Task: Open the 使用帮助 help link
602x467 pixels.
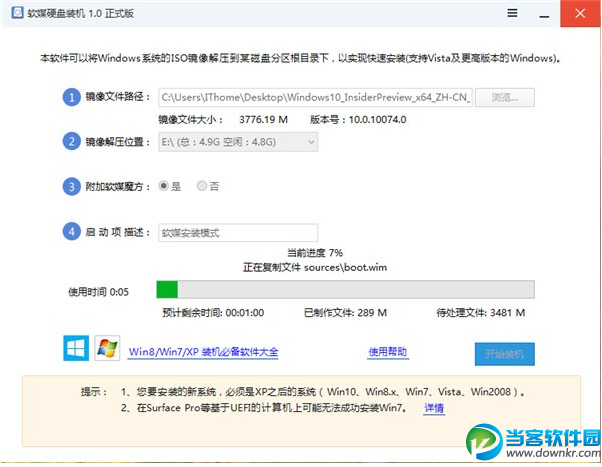Action: [x=388, y=352]
